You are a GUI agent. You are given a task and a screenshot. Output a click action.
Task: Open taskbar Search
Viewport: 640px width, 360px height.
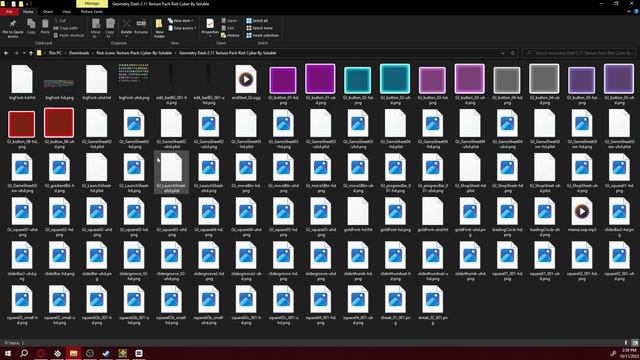(x=24, y=353)
